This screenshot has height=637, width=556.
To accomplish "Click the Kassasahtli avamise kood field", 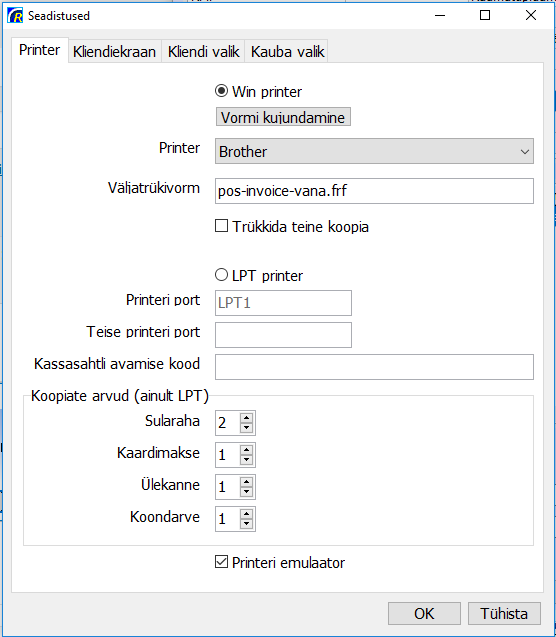I will [374, 367].
